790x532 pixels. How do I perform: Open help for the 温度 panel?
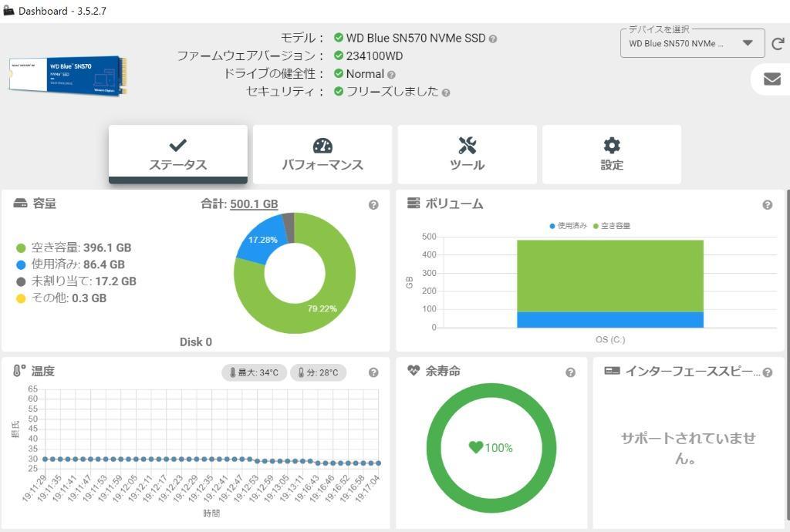[x=373, y=372]
